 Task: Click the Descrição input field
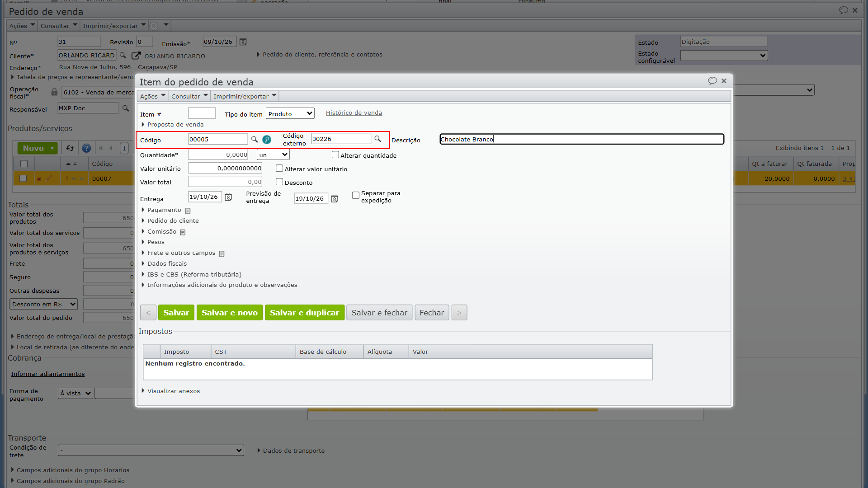coord(582,139)
